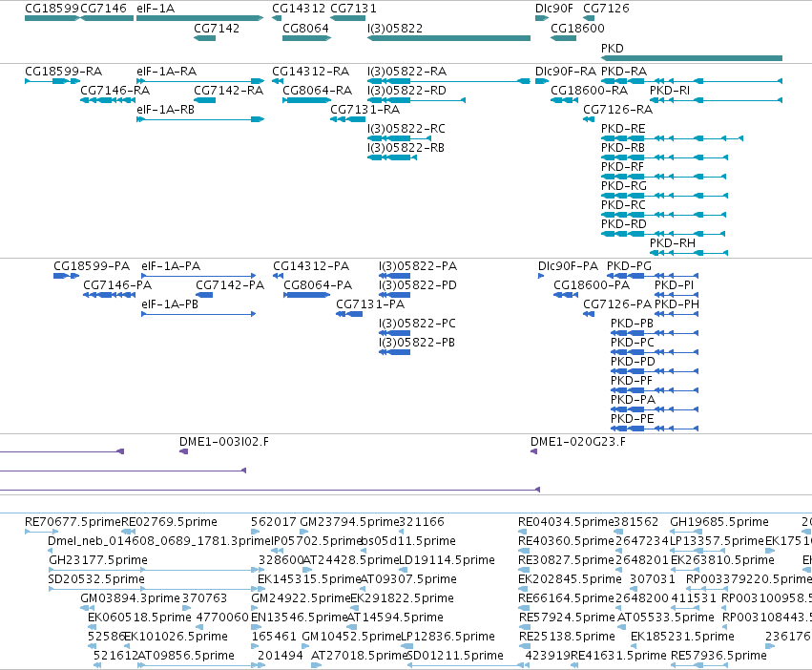
Task: Select the CG14312-PA protein label
Action: [x=311, y=266]
